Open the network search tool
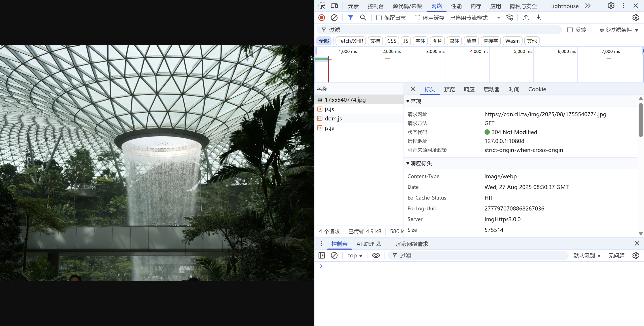 (363, 18)
